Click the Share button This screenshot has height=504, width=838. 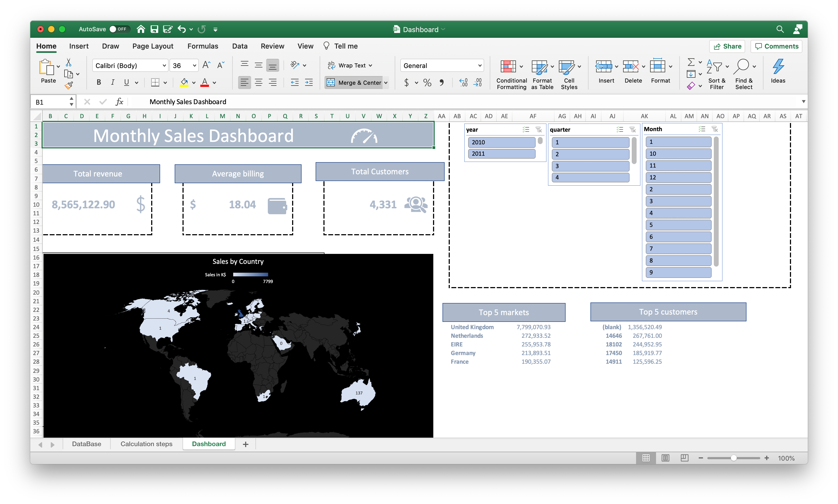(727, 46)
